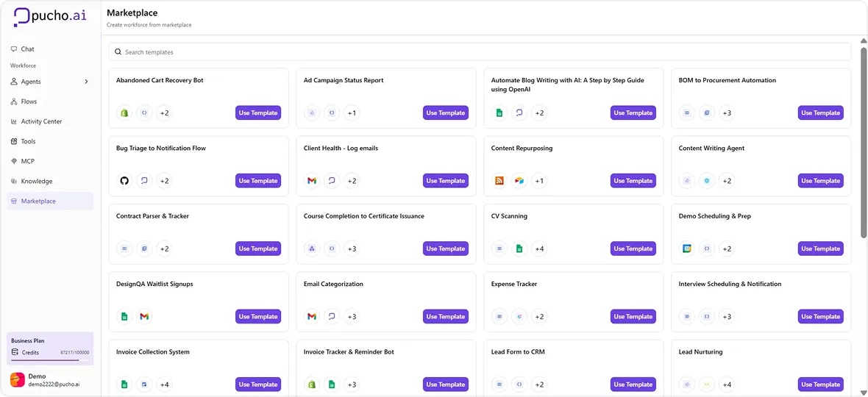
Task: Use Template for Course Completion to Certificate Issuance
Action: (x=446, y=248)
